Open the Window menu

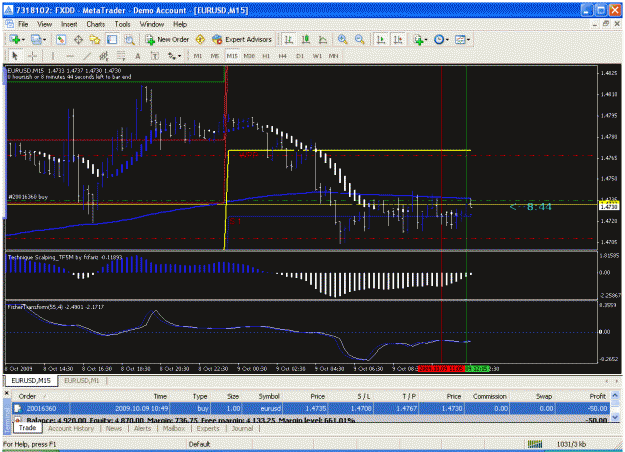tap(151, 24)
